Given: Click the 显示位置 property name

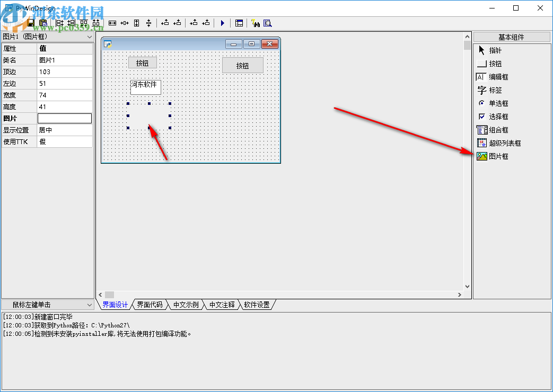Looking at the screenshot, I should 19,130.
